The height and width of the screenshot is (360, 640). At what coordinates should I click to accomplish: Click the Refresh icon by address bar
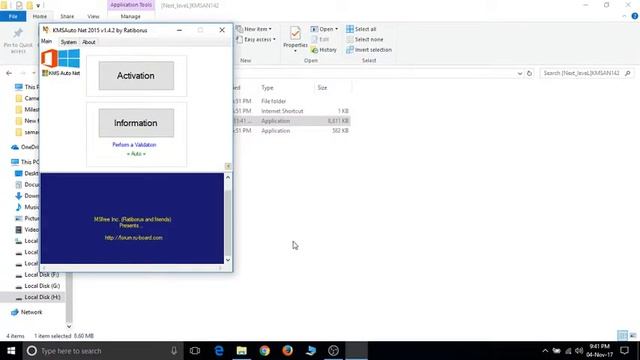pos(529,73)
